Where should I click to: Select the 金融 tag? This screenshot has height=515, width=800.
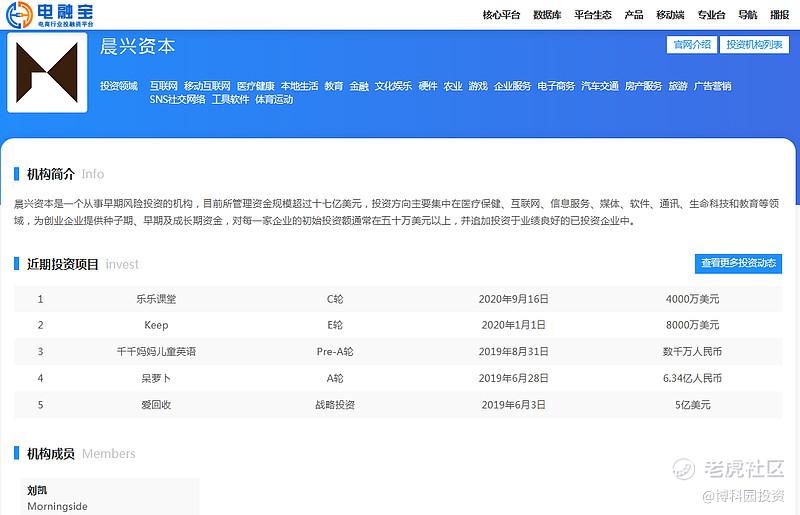point(359,86)
